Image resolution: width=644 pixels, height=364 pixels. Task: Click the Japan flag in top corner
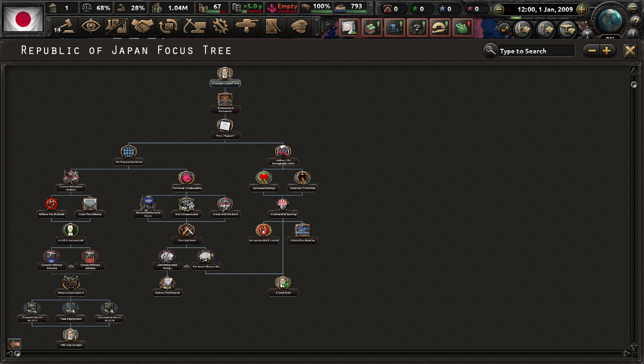click(x=23, y=19)
